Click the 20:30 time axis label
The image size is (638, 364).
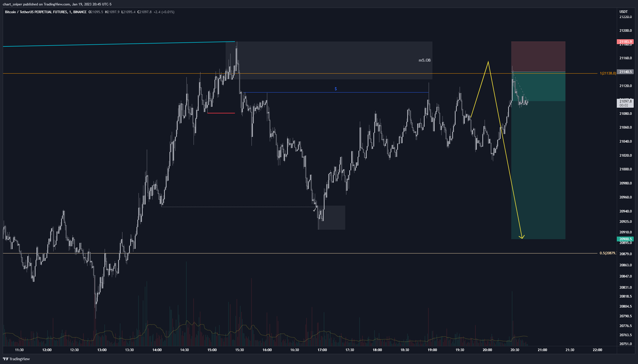tap(514, 350)
